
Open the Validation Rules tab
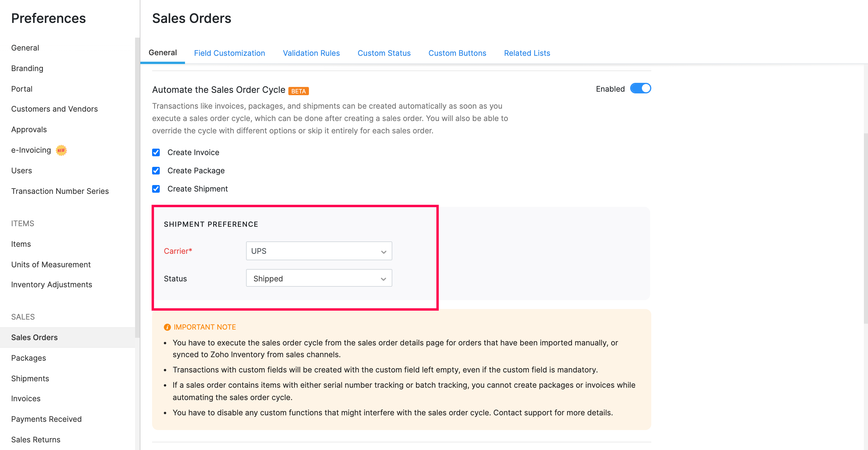click(311, 53)
